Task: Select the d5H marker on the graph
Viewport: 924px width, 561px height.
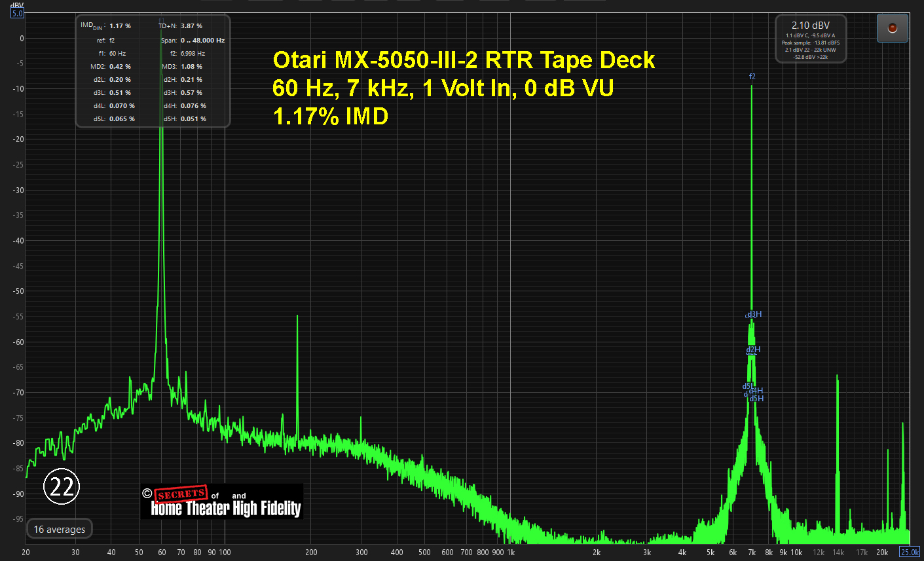Action: [756, 399]
